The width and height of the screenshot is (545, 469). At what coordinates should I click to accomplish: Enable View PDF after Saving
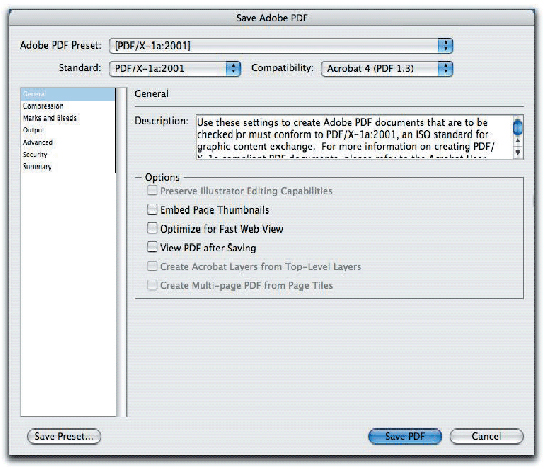click(152, 247)
